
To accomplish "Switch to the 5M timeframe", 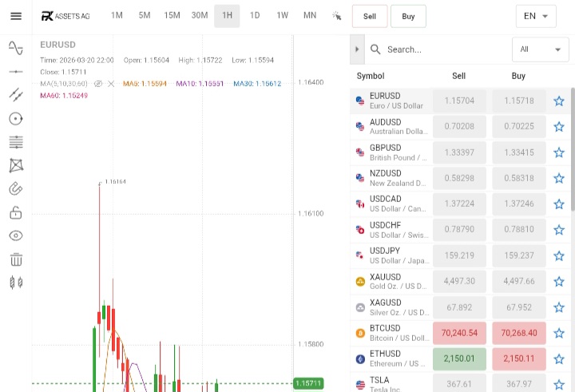I will pyautogui.click(x=145, y=15).
